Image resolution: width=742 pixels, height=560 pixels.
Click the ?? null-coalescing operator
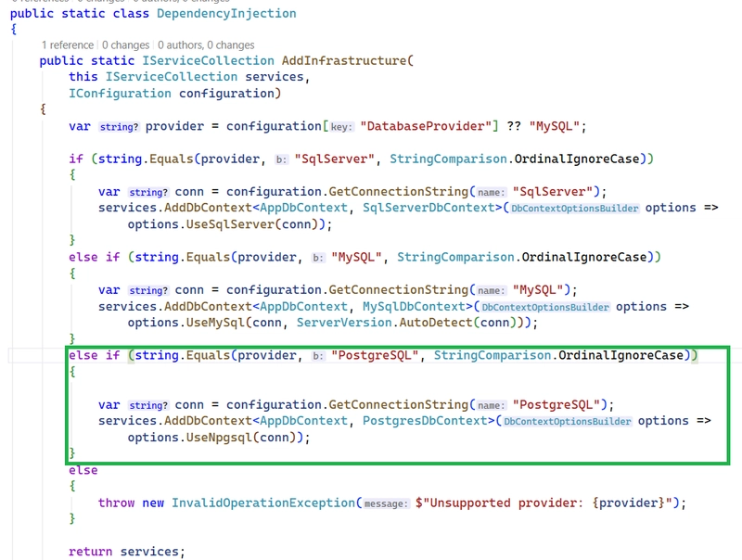514,126
